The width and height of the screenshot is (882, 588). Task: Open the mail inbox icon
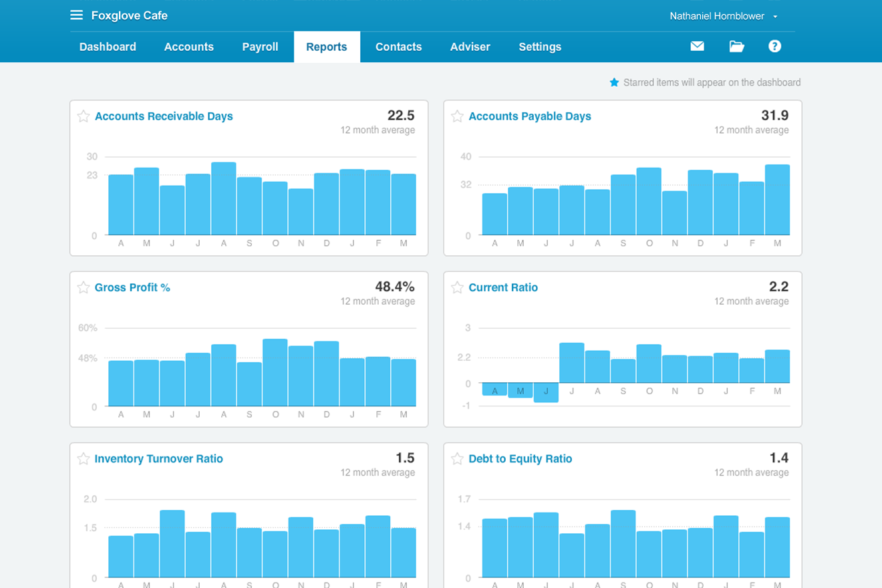click(x=697, y=46)
